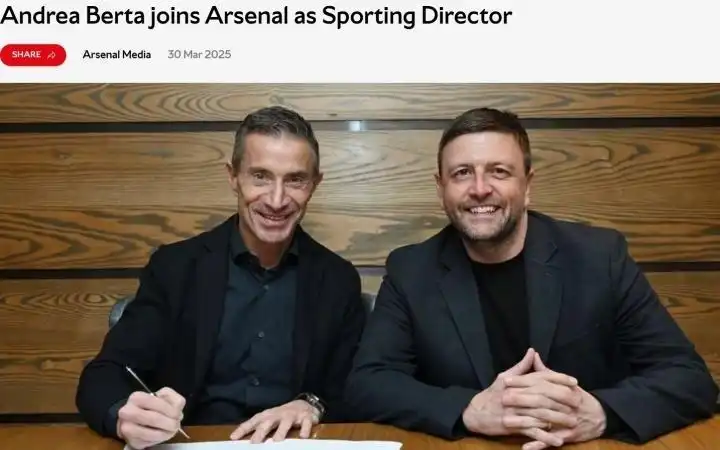Click the black t-shirt of right man

(x=501, y=308)
